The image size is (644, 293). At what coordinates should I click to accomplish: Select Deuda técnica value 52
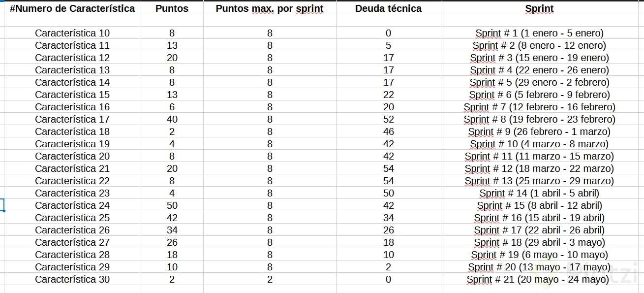(388, 119)
